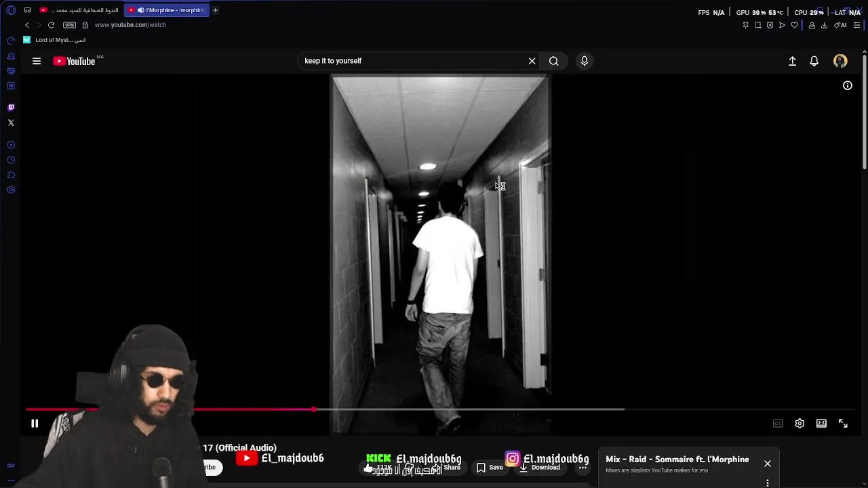868x488 pixels.
Task: Open the three-dots more actions button
Action: pyautogui.click(x=583, y=468)
